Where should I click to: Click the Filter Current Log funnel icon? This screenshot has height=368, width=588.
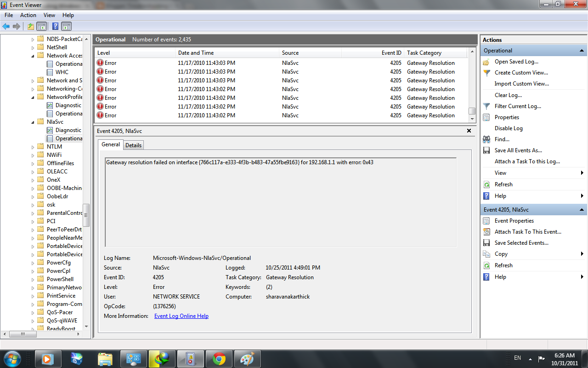pos(486,106)
